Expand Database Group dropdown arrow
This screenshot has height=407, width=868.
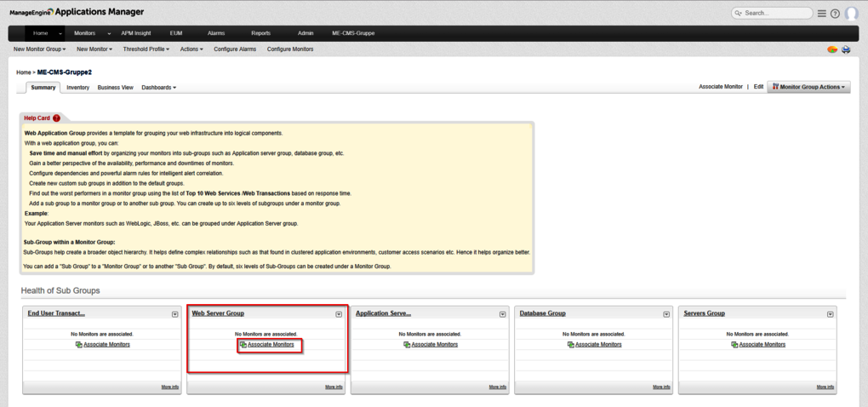pos(666,314)
